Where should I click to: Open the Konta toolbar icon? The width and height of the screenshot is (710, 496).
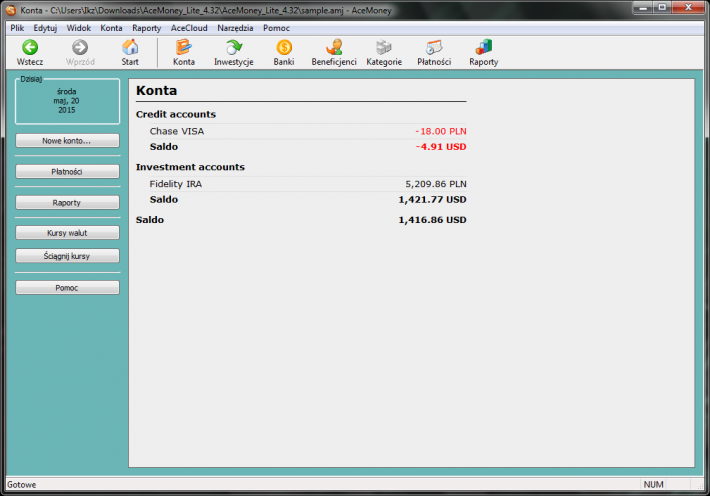(184, 47)
